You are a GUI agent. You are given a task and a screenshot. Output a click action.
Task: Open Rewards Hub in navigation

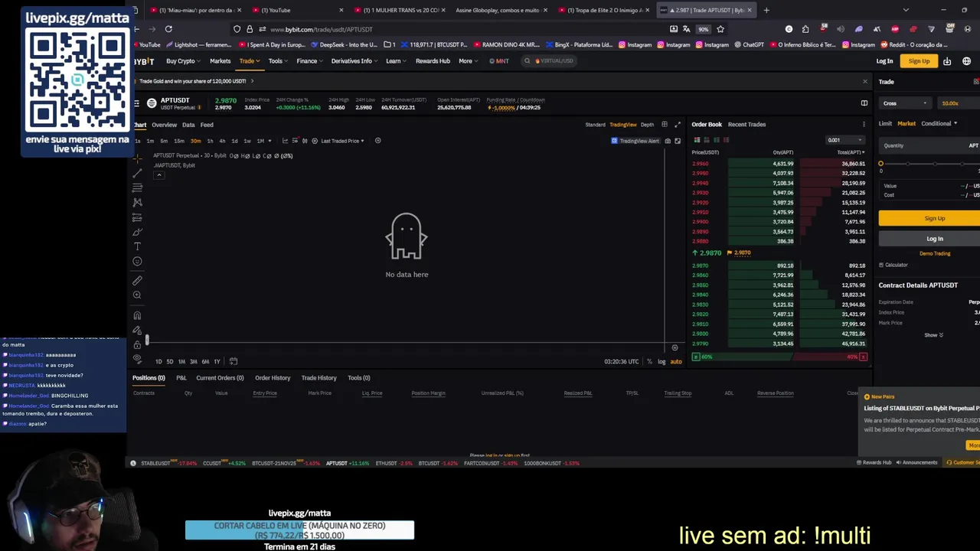(433, 61)
